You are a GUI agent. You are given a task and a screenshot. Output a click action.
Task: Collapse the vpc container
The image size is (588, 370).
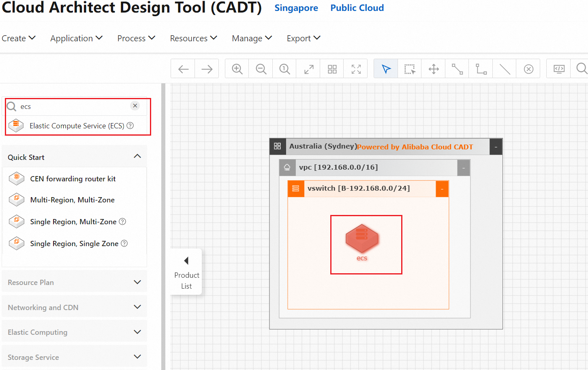[464, 168]
